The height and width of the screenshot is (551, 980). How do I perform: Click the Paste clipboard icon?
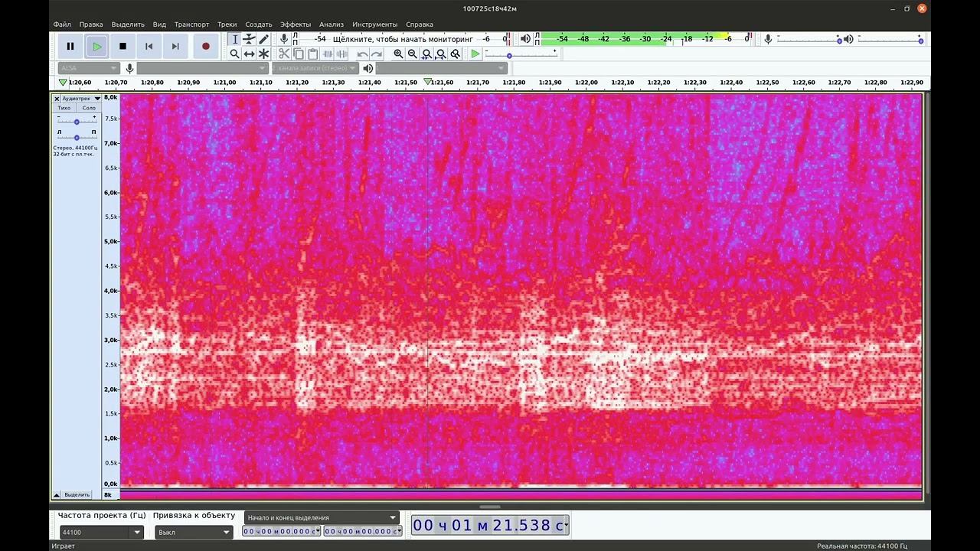pos(313,54)
